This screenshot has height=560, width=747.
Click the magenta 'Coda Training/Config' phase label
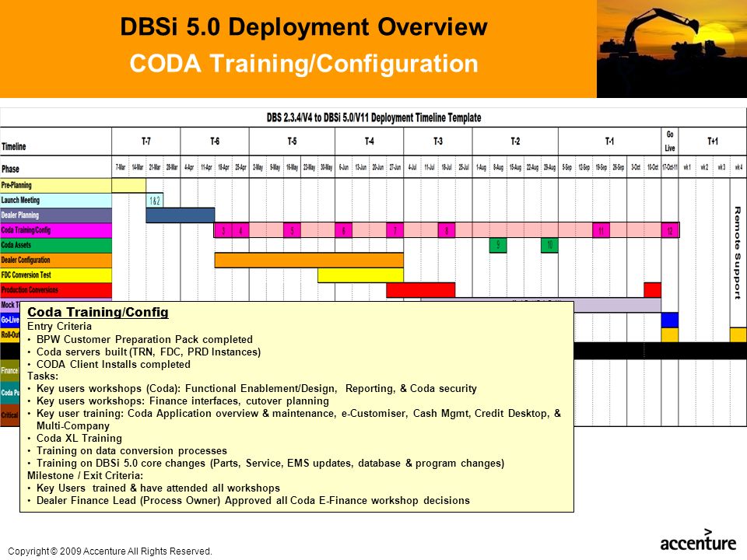click(56, 230)
